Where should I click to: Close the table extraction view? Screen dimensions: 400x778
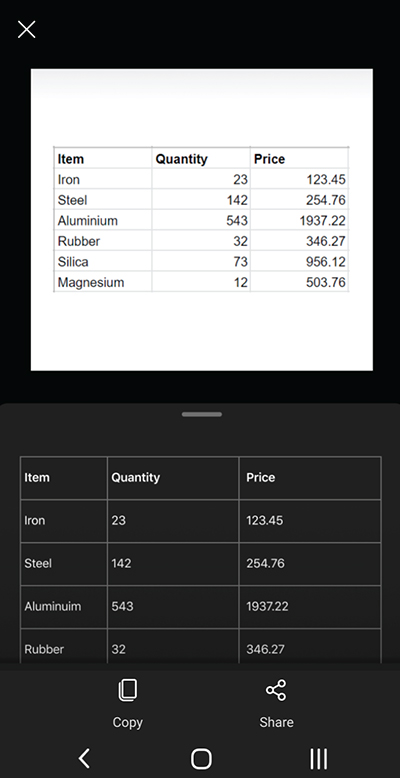26,29
